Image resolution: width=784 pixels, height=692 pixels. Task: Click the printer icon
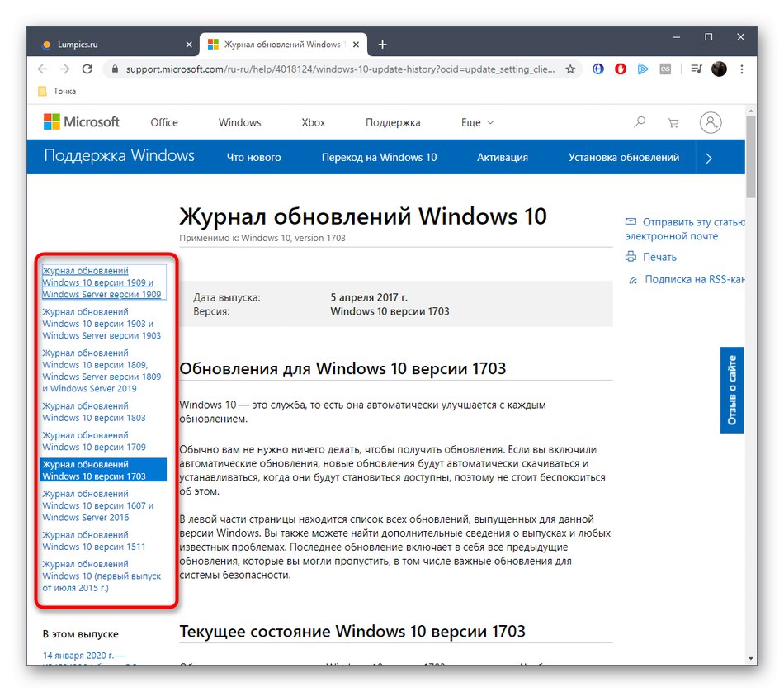pos(631,257)
